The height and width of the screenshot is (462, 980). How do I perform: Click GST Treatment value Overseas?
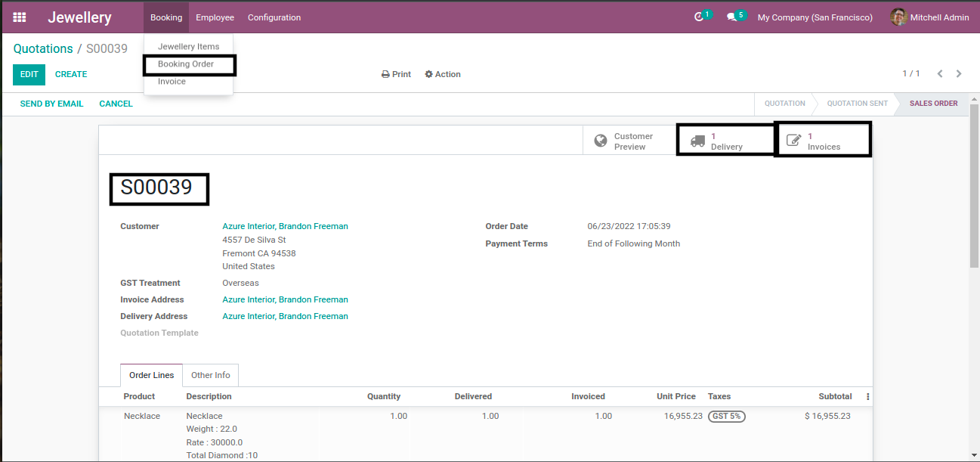[x=240, y=283]
